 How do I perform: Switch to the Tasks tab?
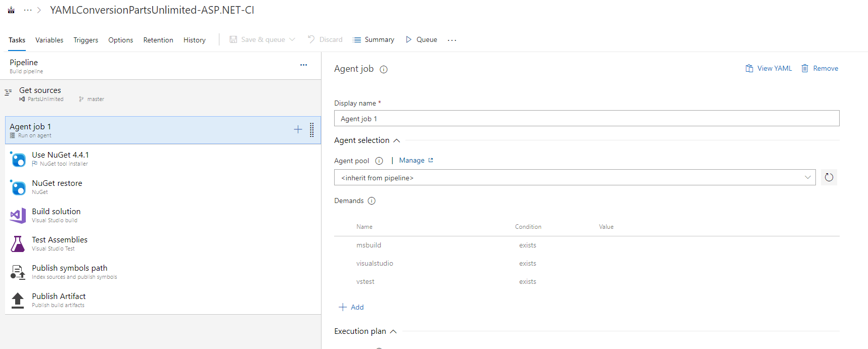(x=17, y=40)
